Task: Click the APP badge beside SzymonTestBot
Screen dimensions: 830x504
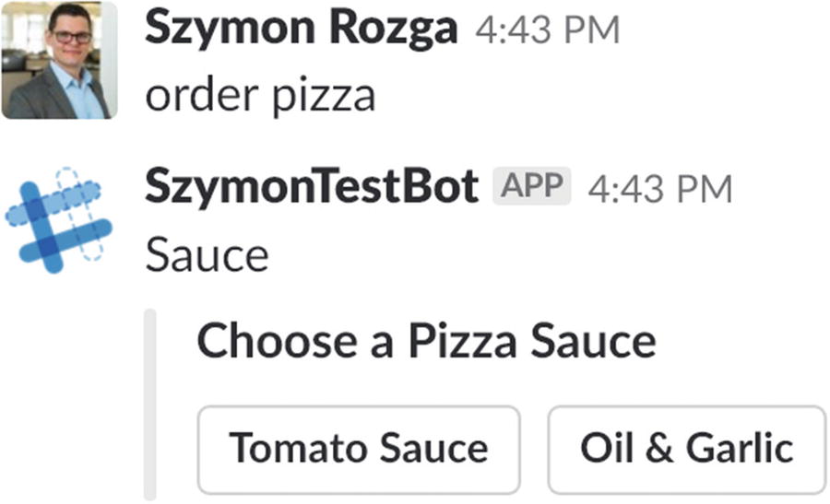Action: click(532, 188)
